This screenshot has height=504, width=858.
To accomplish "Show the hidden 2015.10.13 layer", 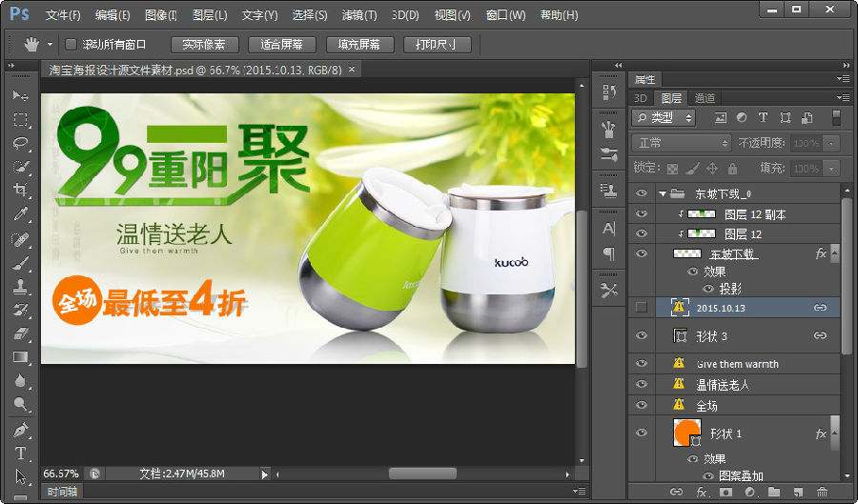I will [642, 307].
